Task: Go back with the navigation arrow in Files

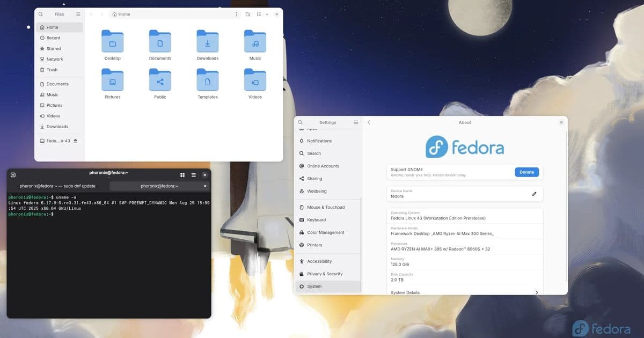Action: point(91,14)
